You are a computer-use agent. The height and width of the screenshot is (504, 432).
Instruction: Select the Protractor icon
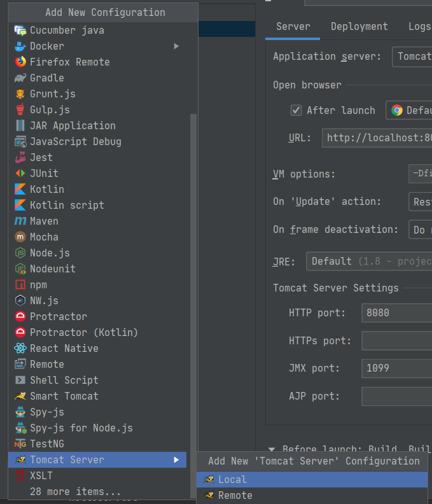[20, 317]
